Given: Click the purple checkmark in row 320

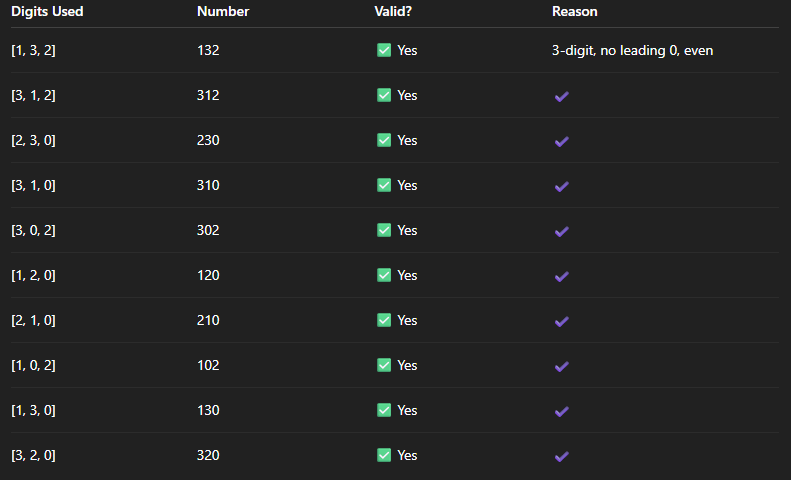Looking at the screenshot, I should [x=561, y=456].
